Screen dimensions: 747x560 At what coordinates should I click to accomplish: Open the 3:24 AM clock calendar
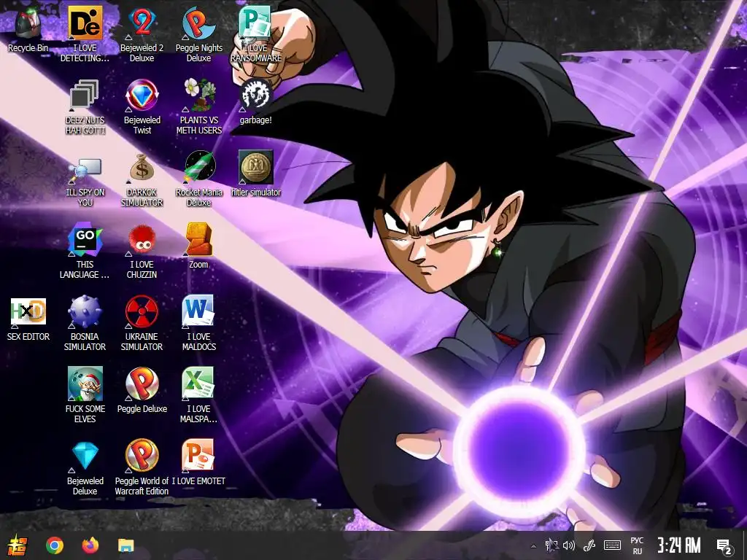pos(679,545)
